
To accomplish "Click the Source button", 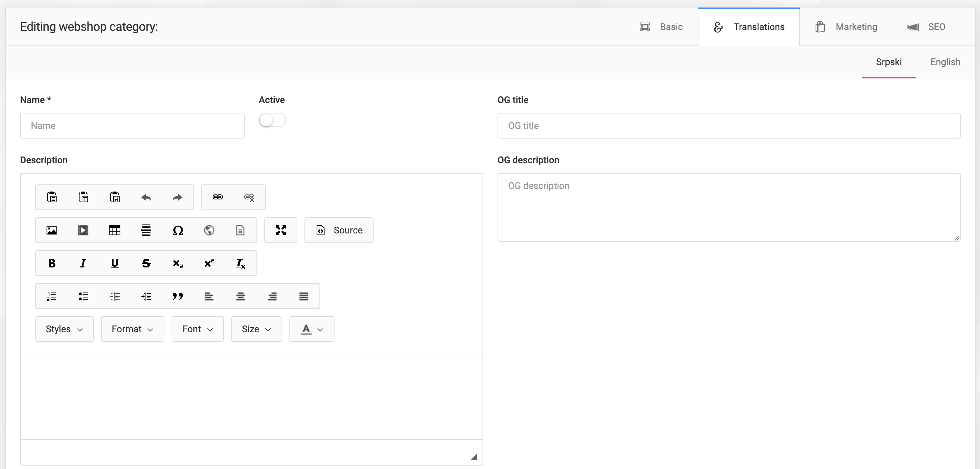I will [x=339, y=230].
